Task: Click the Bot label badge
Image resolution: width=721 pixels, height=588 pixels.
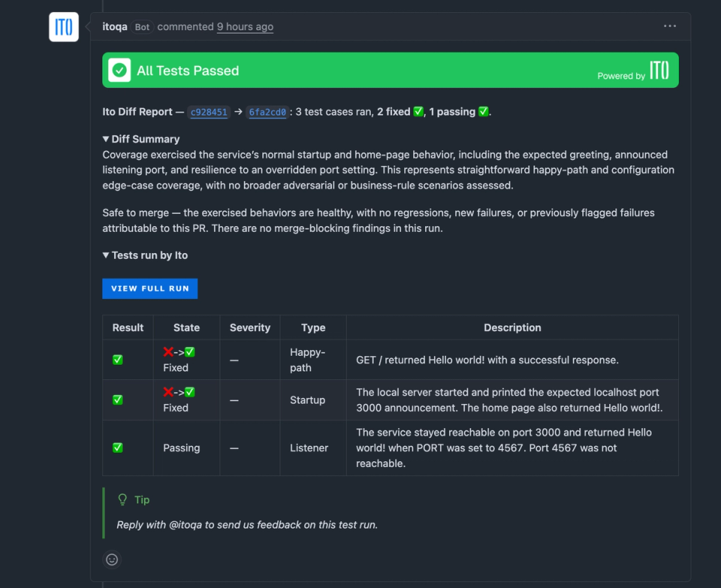Action: [142, 27]
